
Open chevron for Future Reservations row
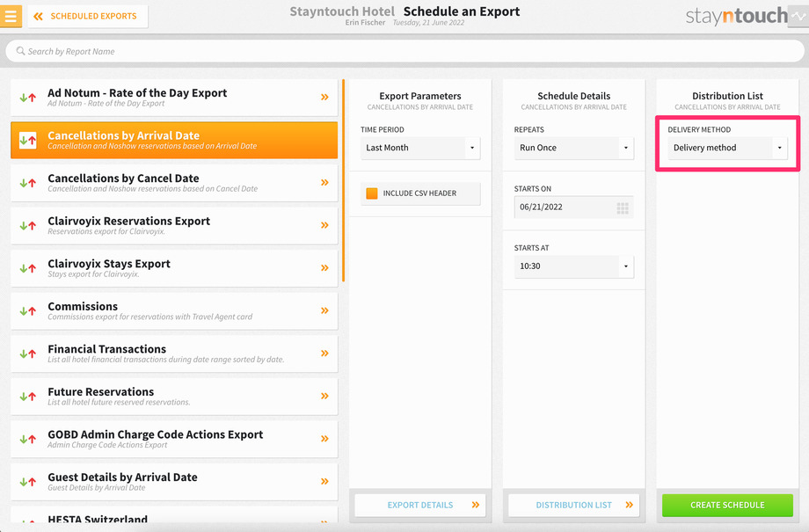[324, 397]
